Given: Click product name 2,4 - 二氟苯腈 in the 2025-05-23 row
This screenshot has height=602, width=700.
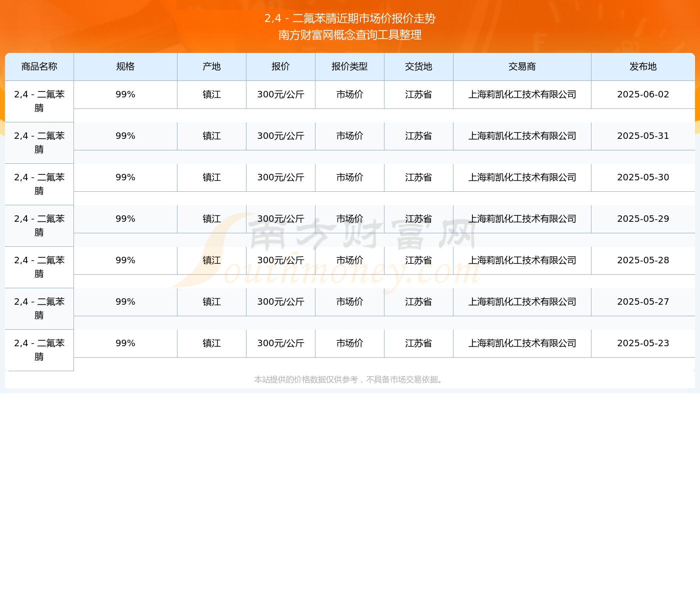Looking at the screenshot, I should [x=39, y=350].
